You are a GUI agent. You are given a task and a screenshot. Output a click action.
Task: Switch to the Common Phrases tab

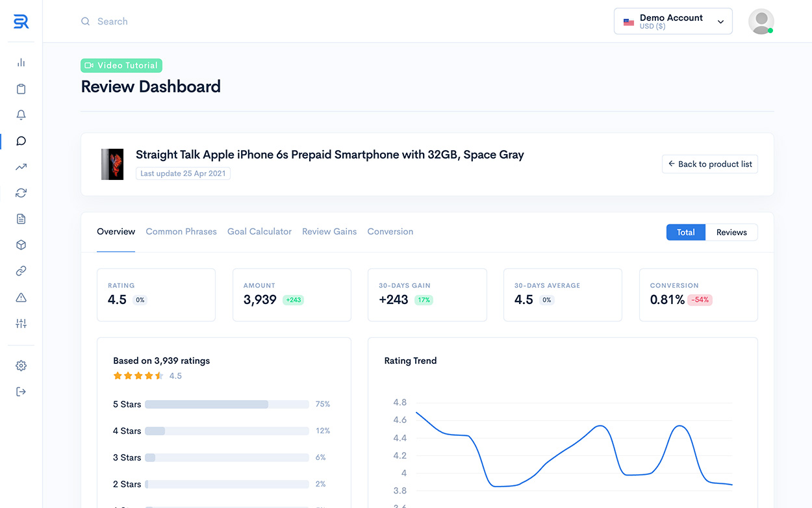(x=181, y=232)
